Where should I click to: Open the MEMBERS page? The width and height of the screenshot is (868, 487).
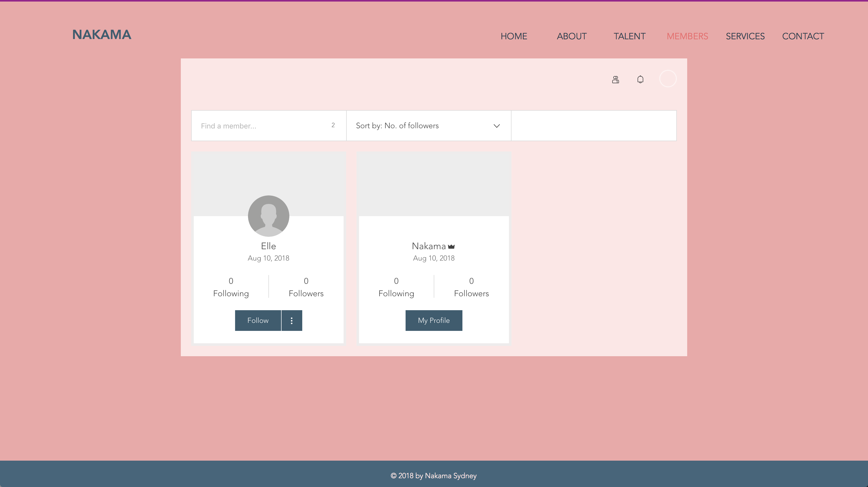click(687, 36)
